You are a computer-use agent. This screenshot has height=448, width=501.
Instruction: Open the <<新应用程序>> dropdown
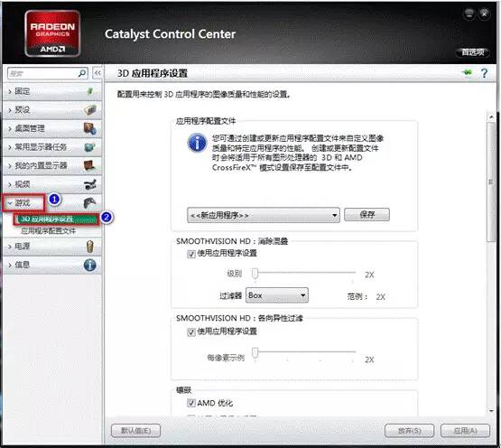264,215
